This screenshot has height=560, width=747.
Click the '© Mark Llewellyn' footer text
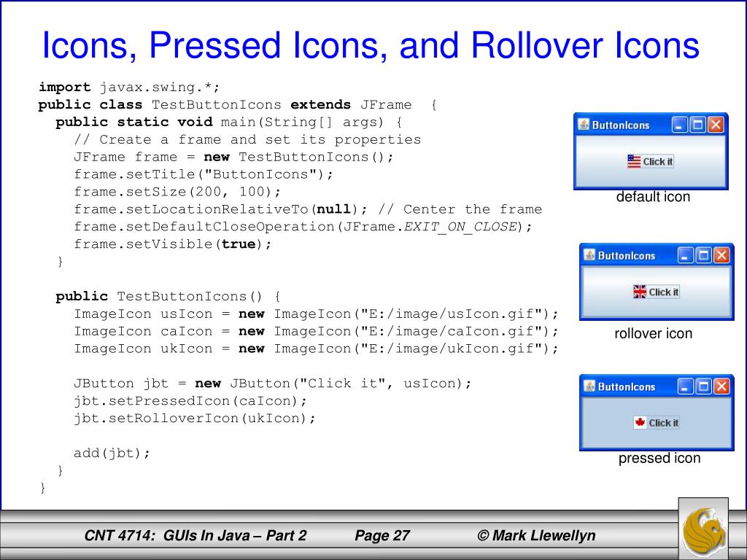click(536, 536)
